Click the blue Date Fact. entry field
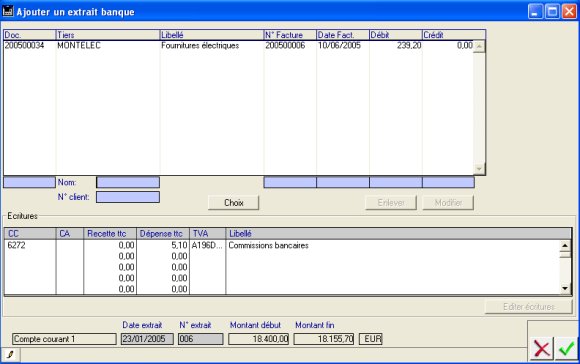The height and width of the screenshot is (364, 580). 343,182
